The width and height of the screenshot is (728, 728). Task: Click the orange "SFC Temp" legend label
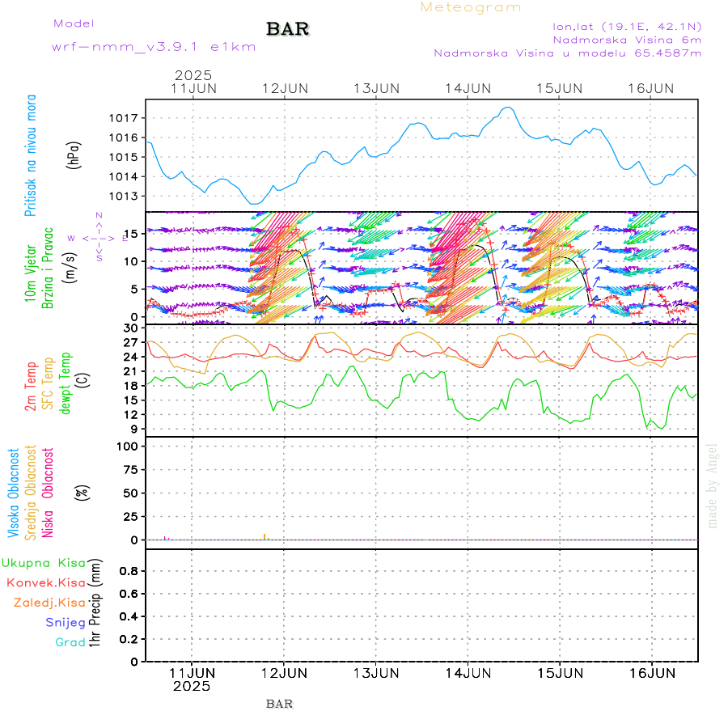pyautogui.click(x=48, y=383)
